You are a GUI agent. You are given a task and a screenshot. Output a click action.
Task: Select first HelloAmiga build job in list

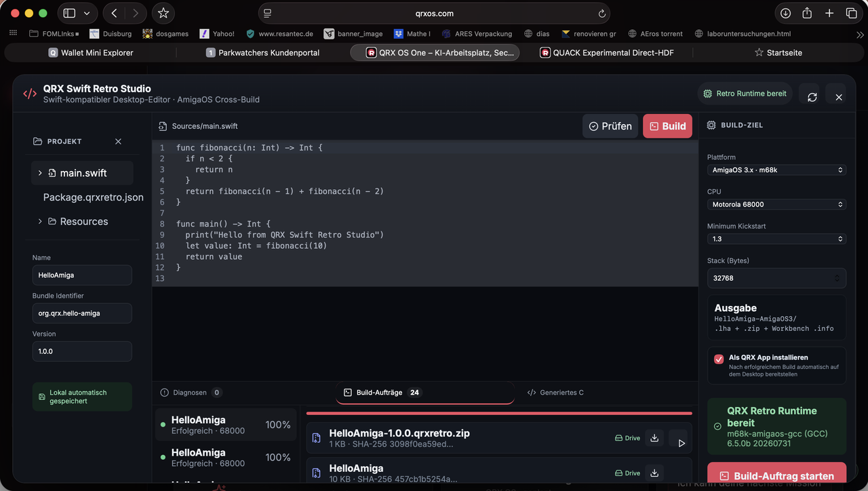[x=226, y=425]
